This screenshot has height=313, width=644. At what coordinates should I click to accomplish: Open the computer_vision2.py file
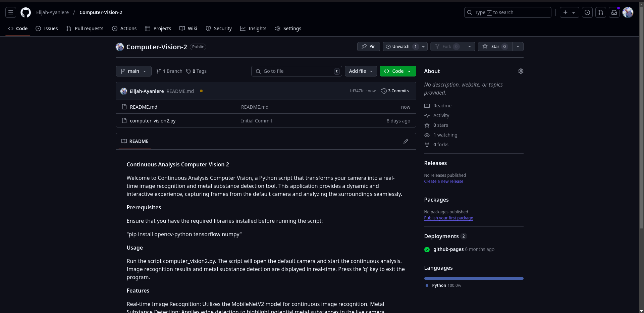pos(153,121)
